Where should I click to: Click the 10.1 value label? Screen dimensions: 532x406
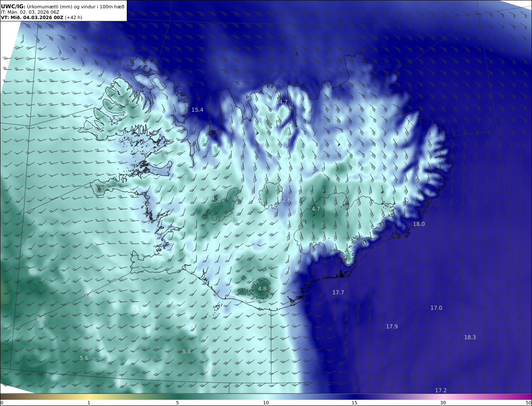pos(135,310)
